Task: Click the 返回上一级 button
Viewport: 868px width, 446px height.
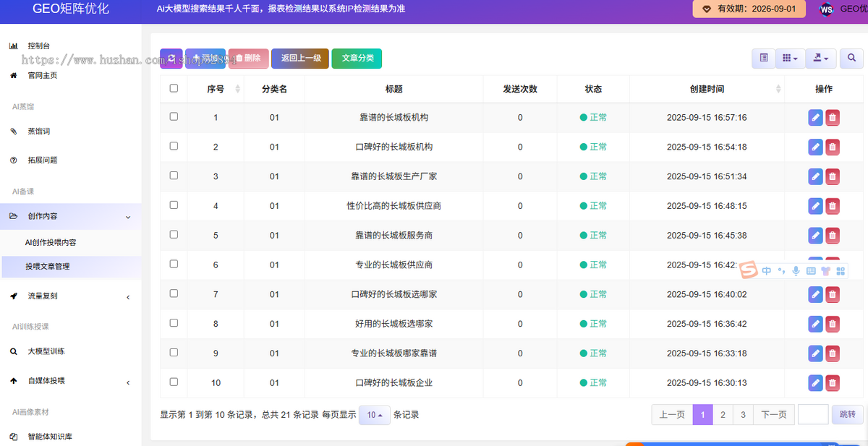Action: [301, 59]
